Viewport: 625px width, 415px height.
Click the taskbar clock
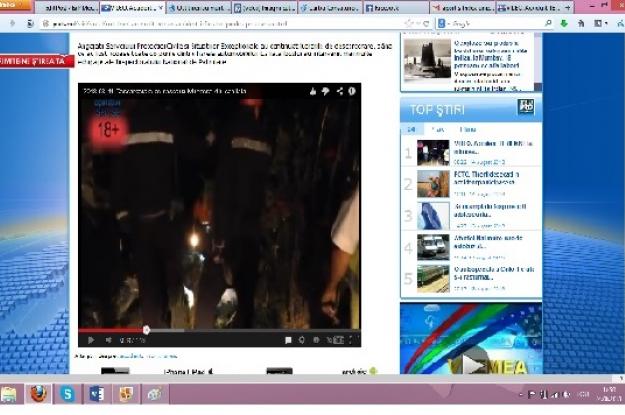[608, 393]
